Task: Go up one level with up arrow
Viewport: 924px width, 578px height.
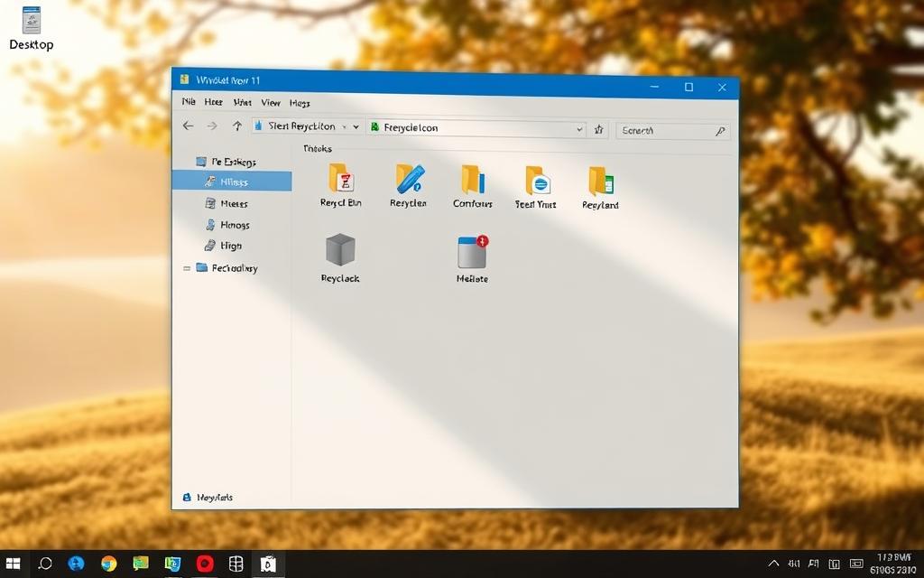Action: tap(237, 126)
